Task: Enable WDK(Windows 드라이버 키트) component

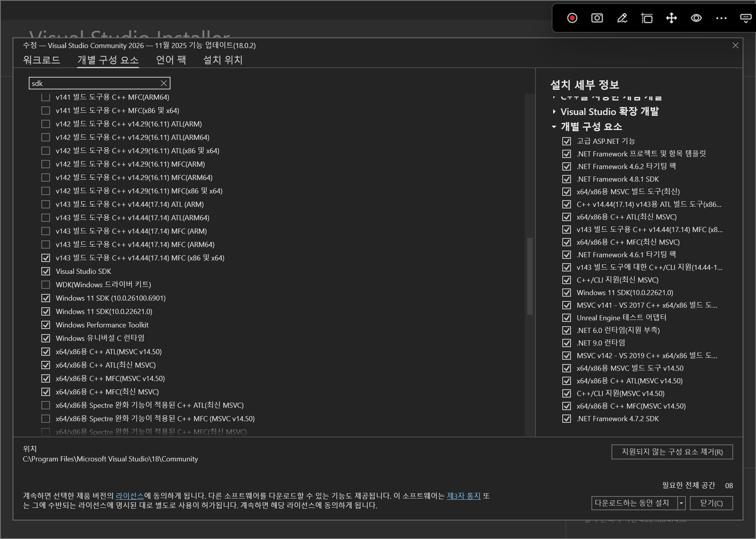Action: tap(45, 284)
